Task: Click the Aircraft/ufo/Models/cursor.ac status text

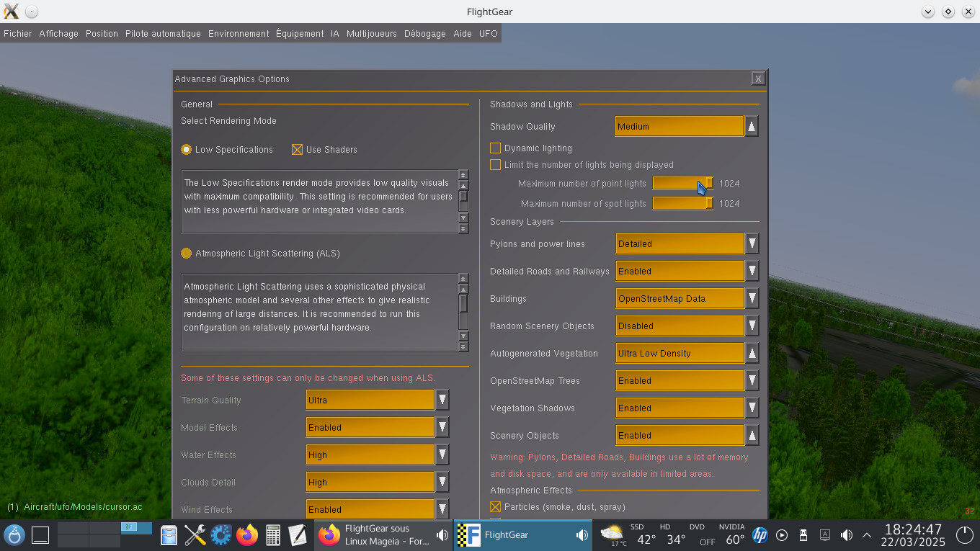Action: pos(83,507)
